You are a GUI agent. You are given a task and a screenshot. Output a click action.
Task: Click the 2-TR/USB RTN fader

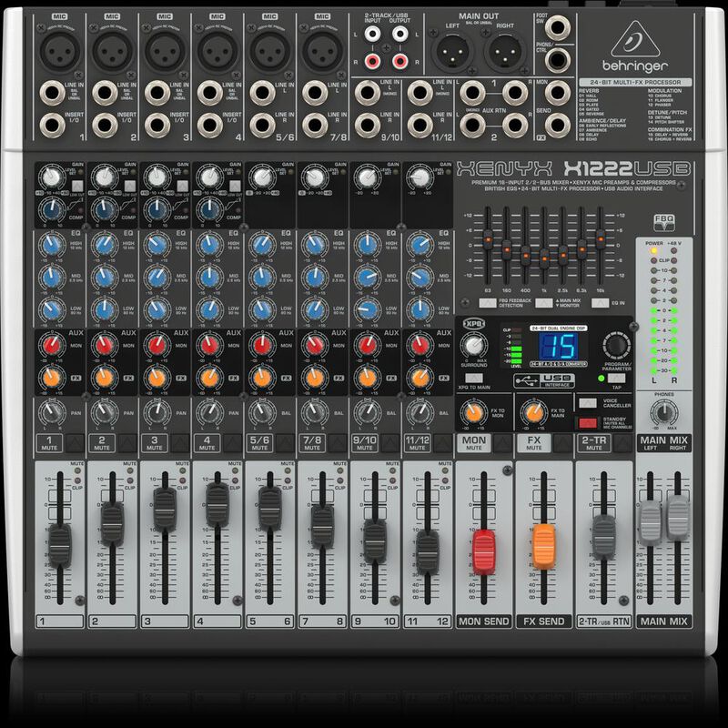(604, 537)
